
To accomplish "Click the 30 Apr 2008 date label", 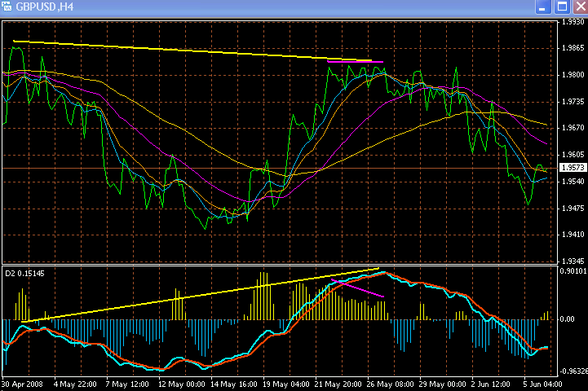I will 22,384.
